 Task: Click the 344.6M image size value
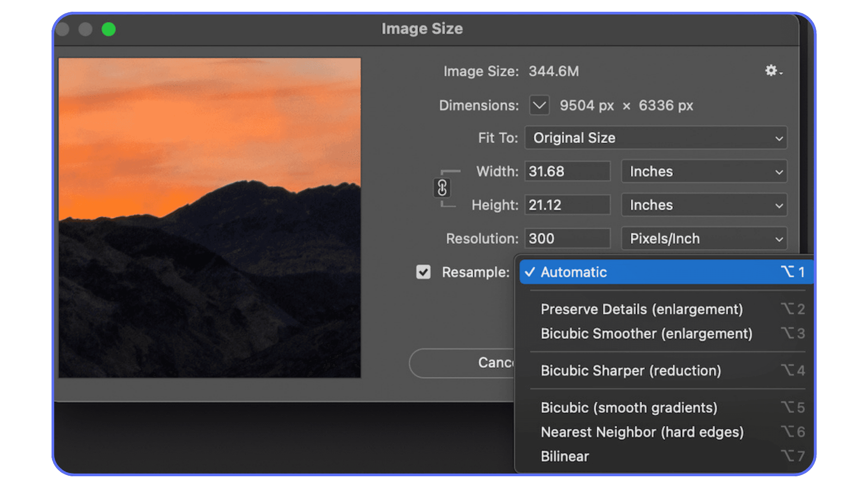click(554, 71)
